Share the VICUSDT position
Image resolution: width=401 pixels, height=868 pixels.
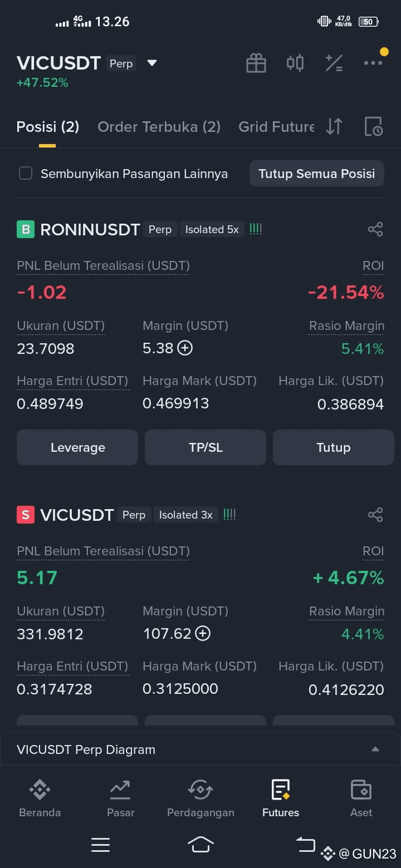tap(375, 515)
